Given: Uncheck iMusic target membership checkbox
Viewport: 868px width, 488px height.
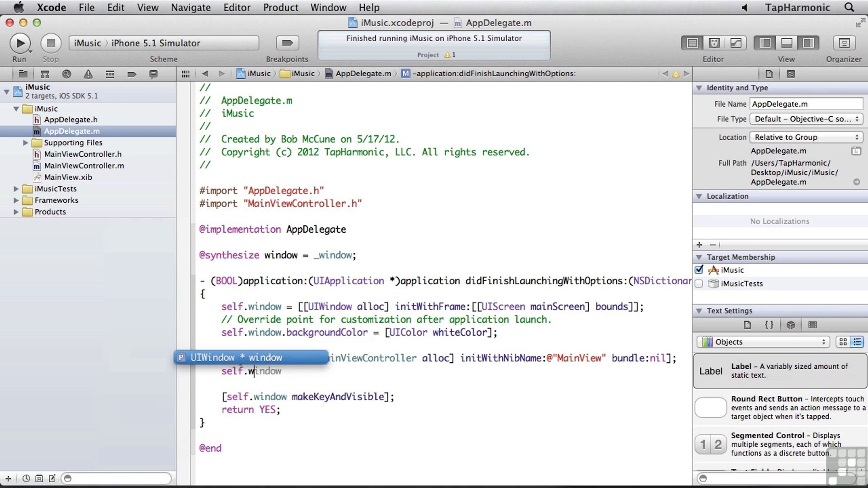Looking at the screenshot, I should [x=699, y=270].
